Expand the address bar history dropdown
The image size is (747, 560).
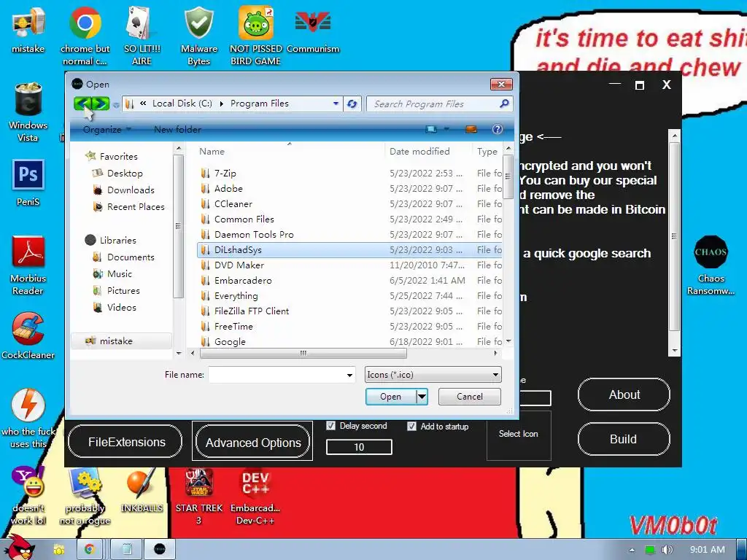coord(336,104)
